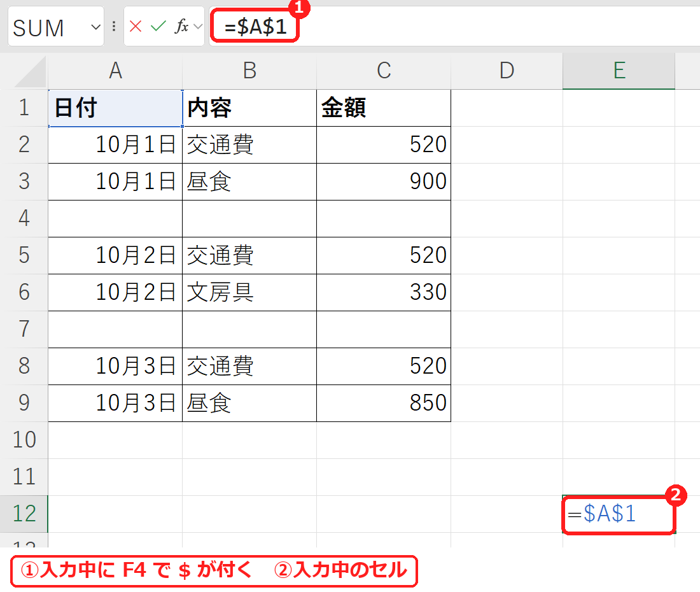Click cell C9 with value 850
700x592 pixels.
tap(384, 403)
